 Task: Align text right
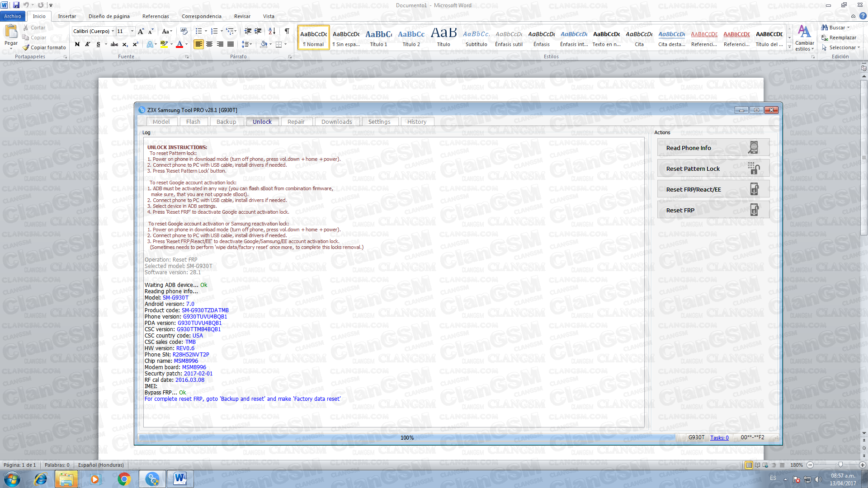pyautogui.click(x=220, y=44)
